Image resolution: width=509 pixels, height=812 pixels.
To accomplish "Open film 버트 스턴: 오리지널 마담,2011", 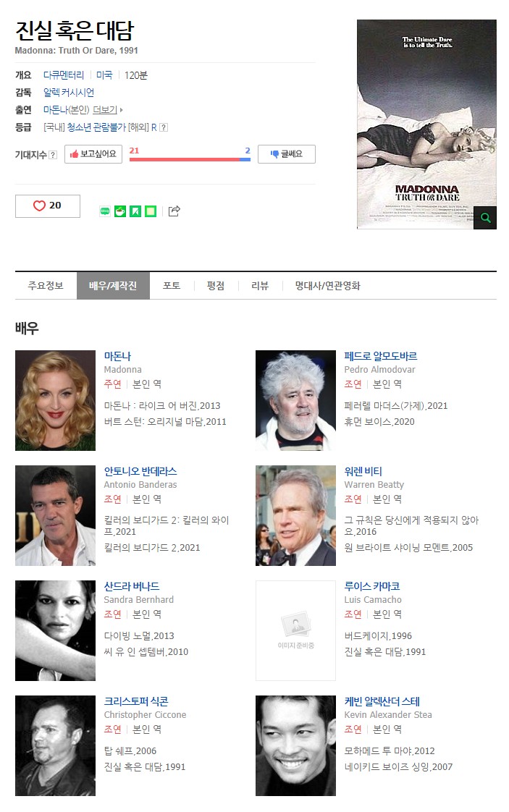I will point(165,421).
